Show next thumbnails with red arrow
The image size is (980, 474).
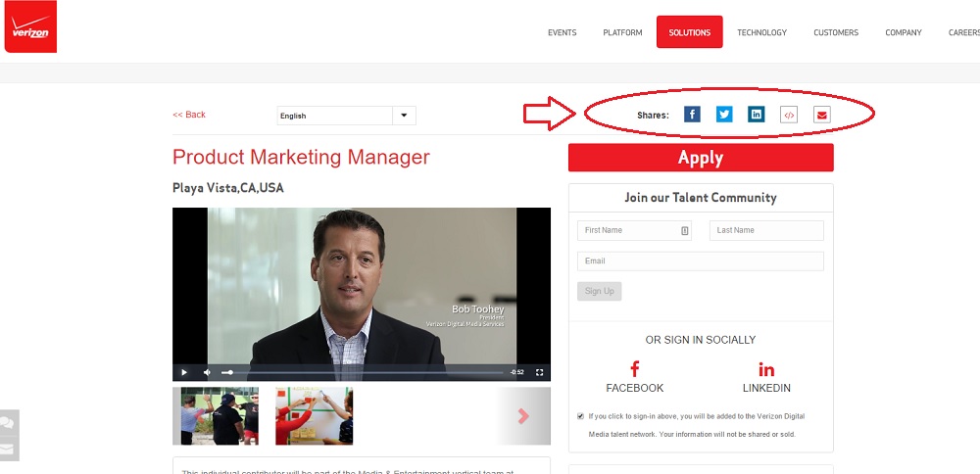[523, 416]
